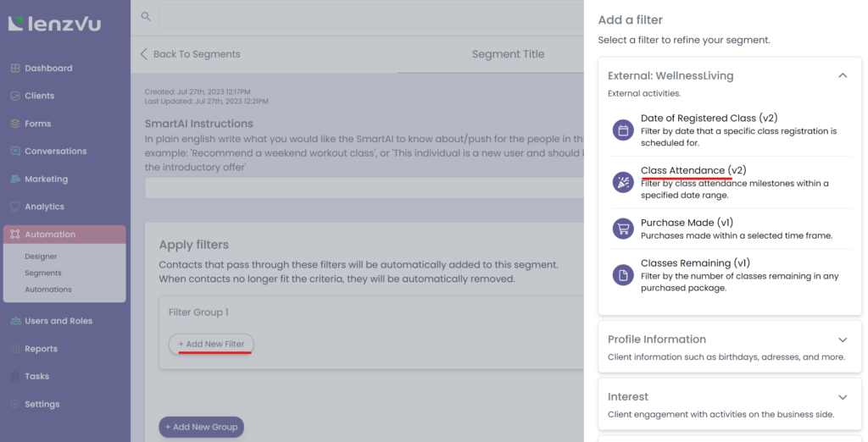868x442 pixels.
Task: Collapse the External: WellnessLiving section
Action: point(843,75)
